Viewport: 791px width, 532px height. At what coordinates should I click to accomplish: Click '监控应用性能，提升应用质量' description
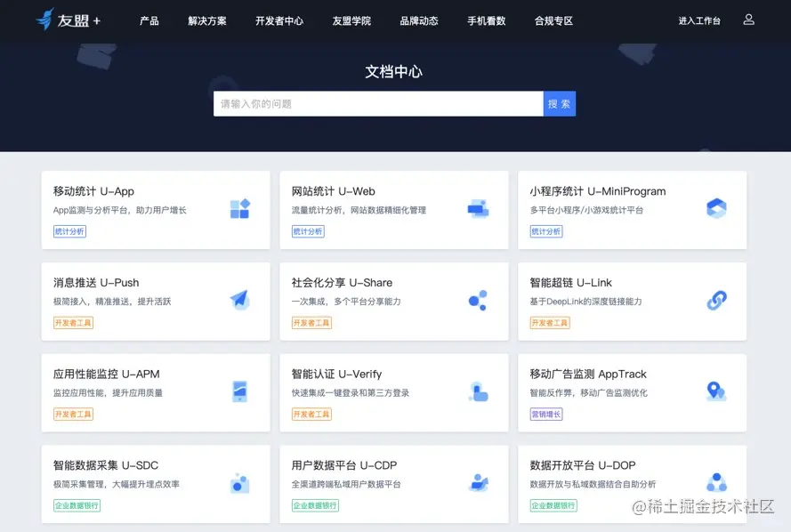pyautogui.click(x=108, y=393)
